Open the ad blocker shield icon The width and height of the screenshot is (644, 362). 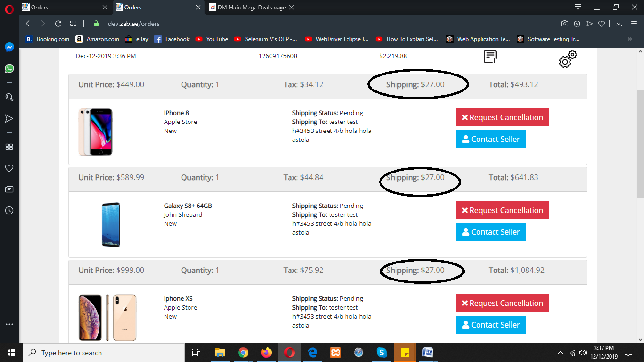tap(577, 24)
